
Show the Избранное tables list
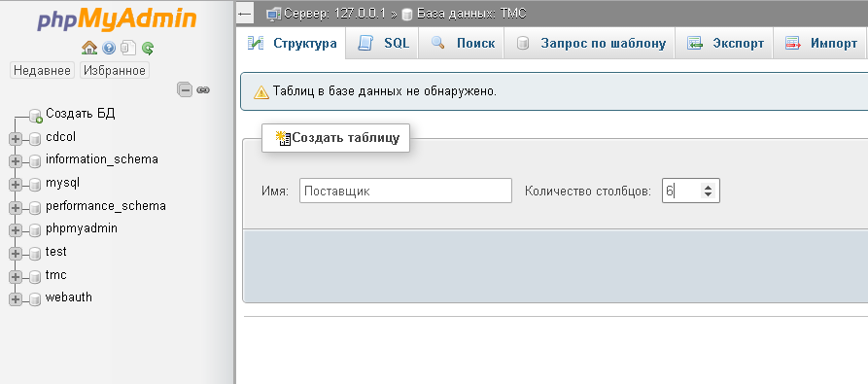(115, 70)
